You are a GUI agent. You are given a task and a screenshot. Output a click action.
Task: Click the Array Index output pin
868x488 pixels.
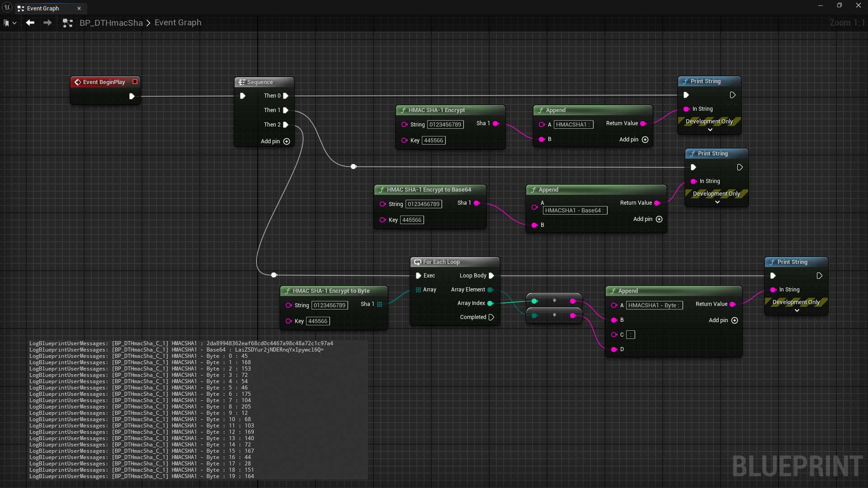click(x=490, y=303)
